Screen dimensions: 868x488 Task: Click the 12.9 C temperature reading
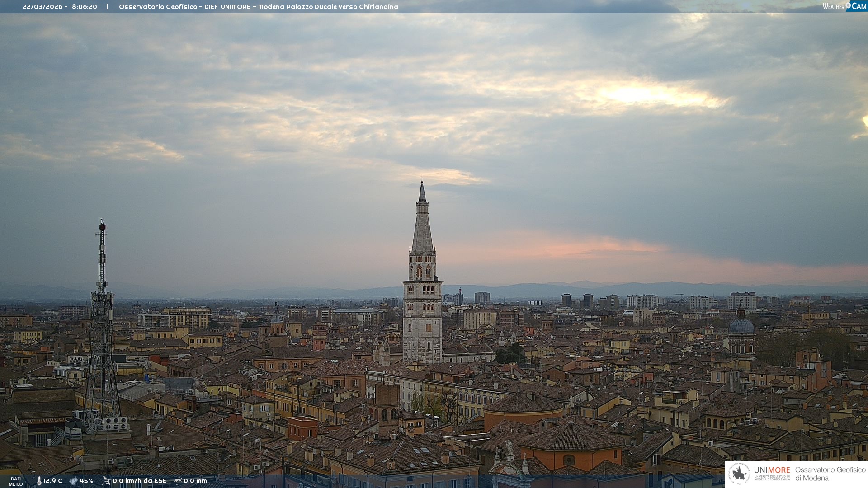tap(53, 481)
